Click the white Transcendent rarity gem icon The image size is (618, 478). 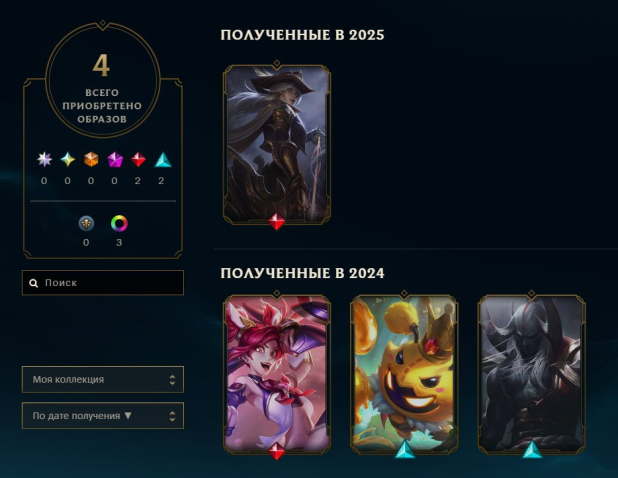click(44, 160)
